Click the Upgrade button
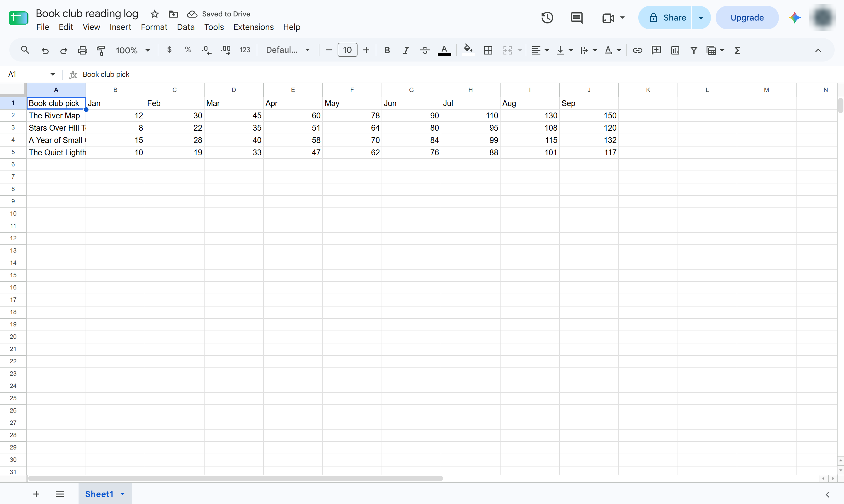The height and width of the screenshot is (504, 844). tap(747, 18)
